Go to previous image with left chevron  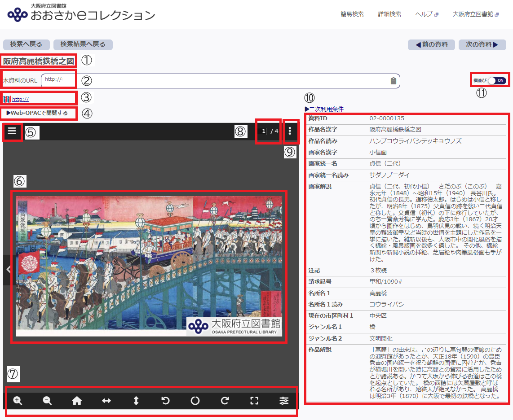(x=9, y=269)
